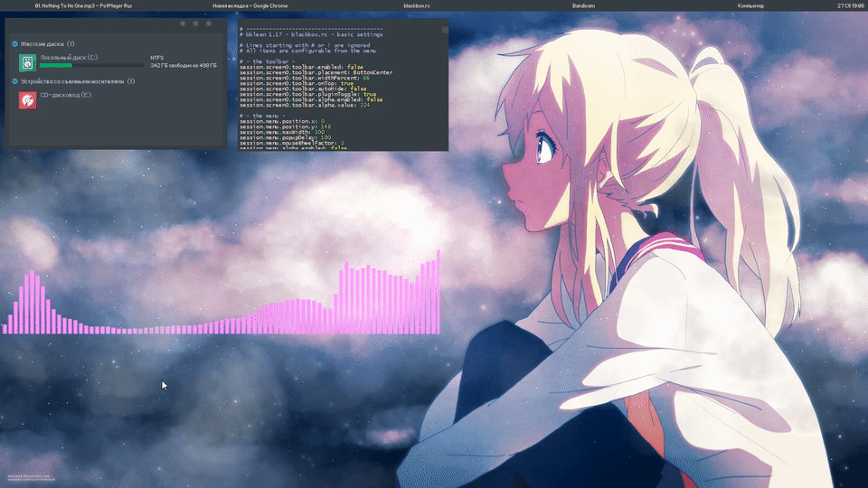Switch to the Google Chrome task in the top bar
This screenshot has height=488, width=868.
[x=250, y=5]
